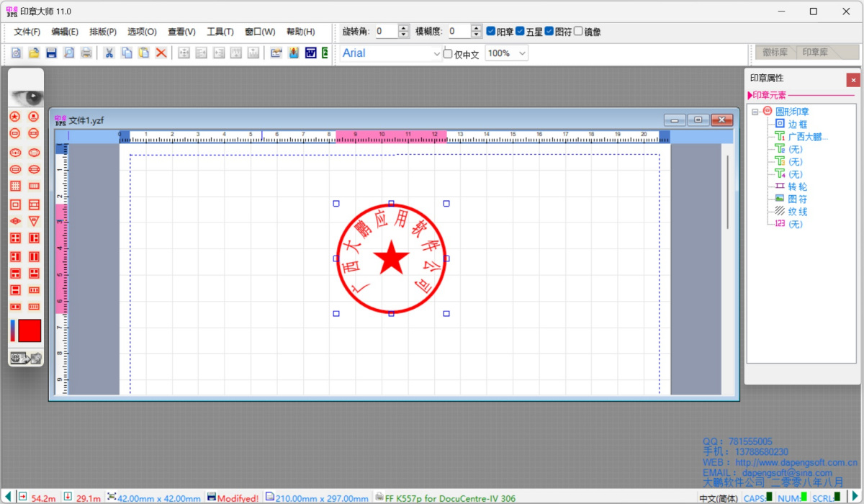
Task: Open the 文件(F) menu
Action: 27,32
